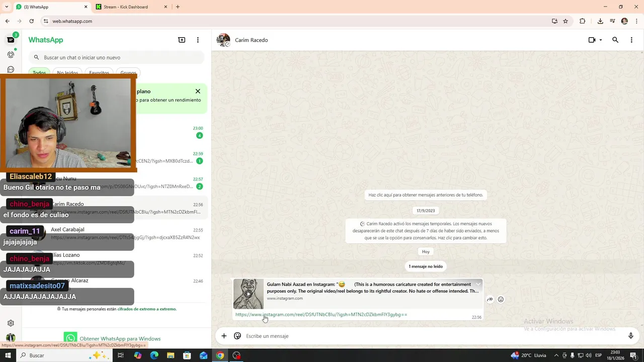Record voice message microphone icon
The image size is (644, 362).
[x=631, y=336]
